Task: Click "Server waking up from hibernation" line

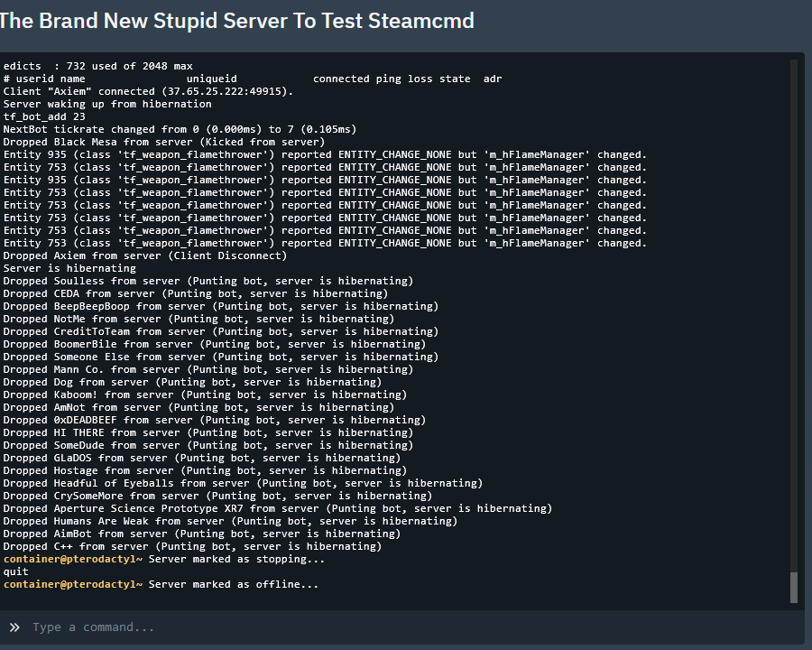Action: (107, 104)
